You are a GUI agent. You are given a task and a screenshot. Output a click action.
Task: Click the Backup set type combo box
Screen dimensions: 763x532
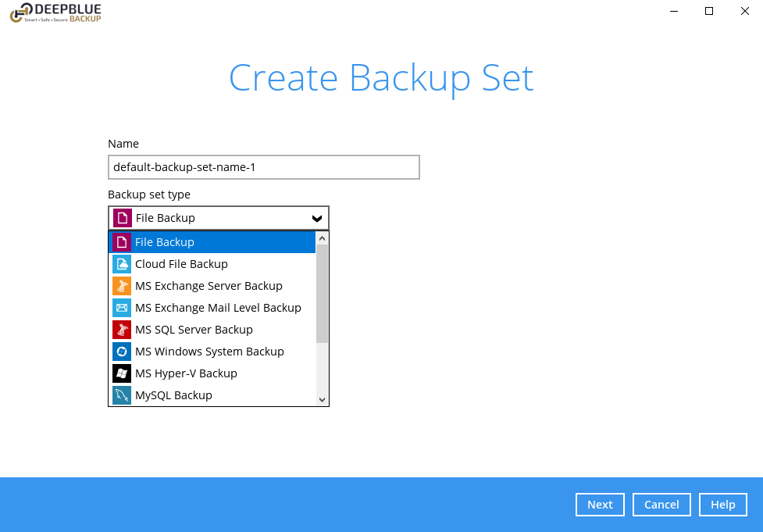pos(218,218)
